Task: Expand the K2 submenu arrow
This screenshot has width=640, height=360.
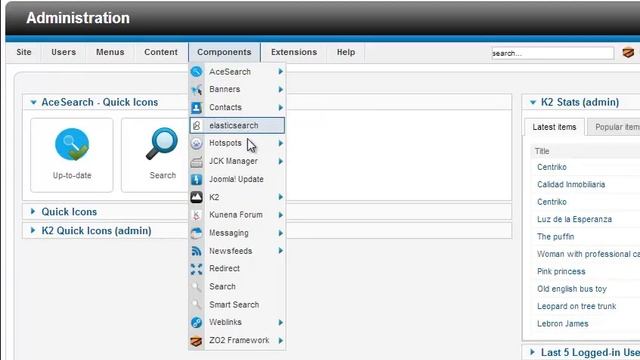Action: coord(281,197)
